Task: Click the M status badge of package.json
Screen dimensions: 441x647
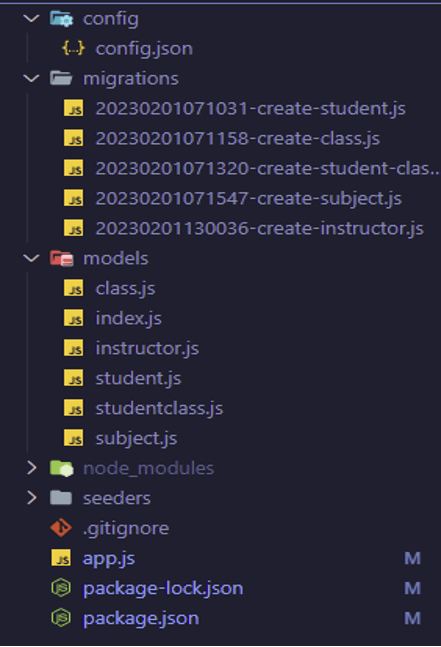Action: [x=413, y=618]
